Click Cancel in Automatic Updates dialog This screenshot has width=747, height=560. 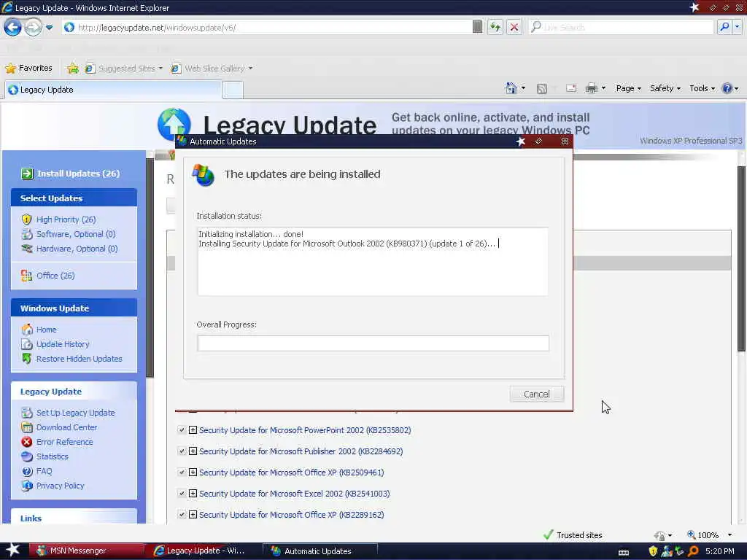pos(536,394)
